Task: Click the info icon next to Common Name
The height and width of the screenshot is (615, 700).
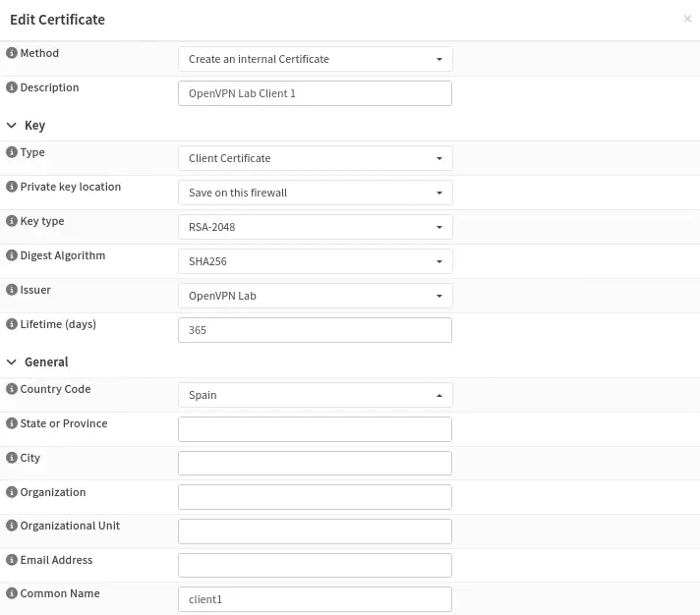Action: pyautogui.click(x=12, y=593)
